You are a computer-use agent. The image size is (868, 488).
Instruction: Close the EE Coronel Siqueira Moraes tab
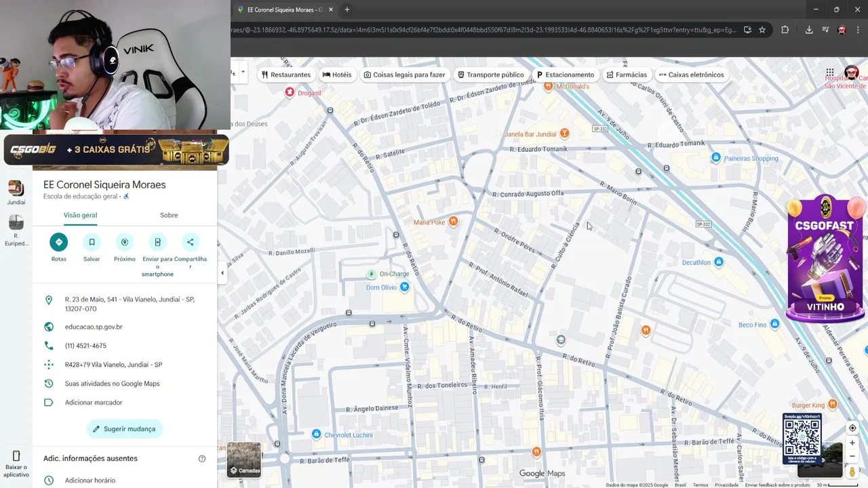click(x=330, y=9)
